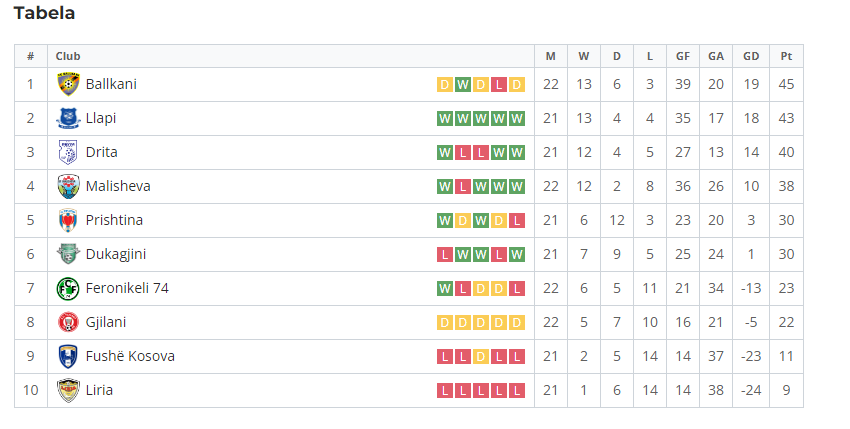Click Ballkani's red L form badge

point(499,85)
